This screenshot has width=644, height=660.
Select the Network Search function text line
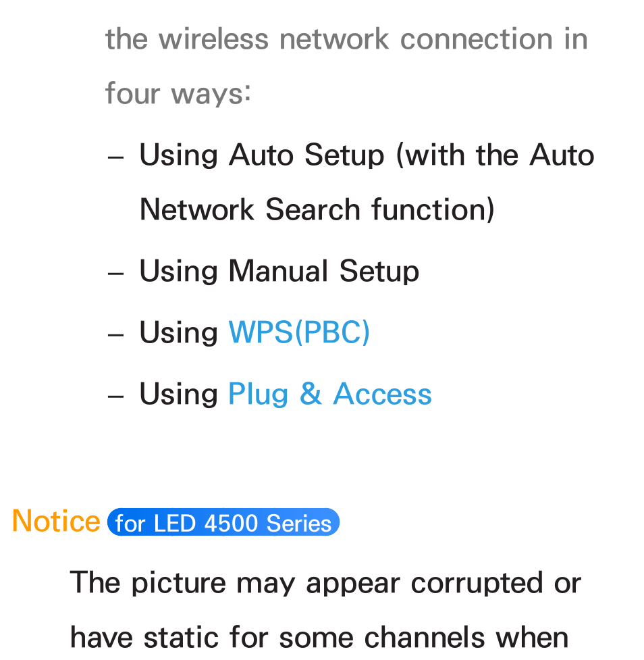click(317, 209)
